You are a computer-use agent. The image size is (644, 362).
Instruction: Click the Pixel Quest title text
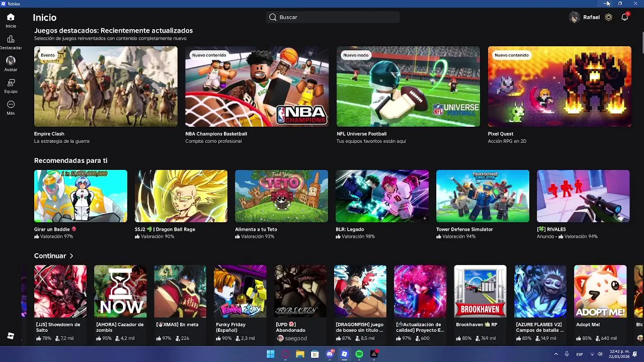point(501,134)
